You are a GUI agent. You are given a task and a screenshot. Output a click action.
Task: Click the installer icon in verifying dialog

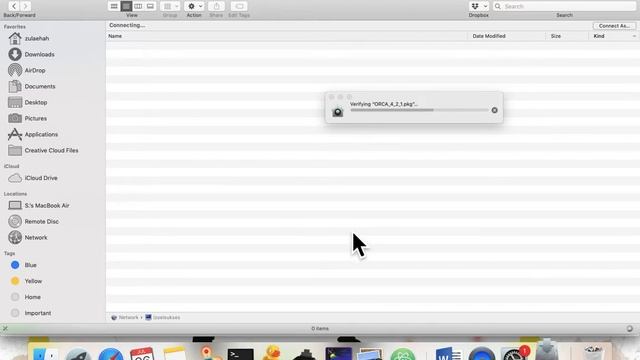(338, 111)
